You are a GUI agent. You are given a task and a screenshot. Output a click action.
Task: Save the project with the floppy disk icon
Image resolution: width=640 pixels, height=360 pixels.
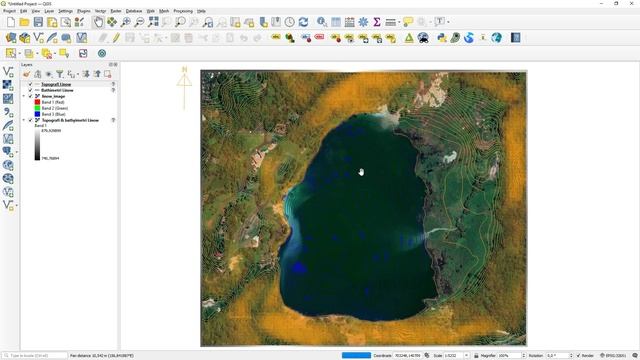point(38,22)
